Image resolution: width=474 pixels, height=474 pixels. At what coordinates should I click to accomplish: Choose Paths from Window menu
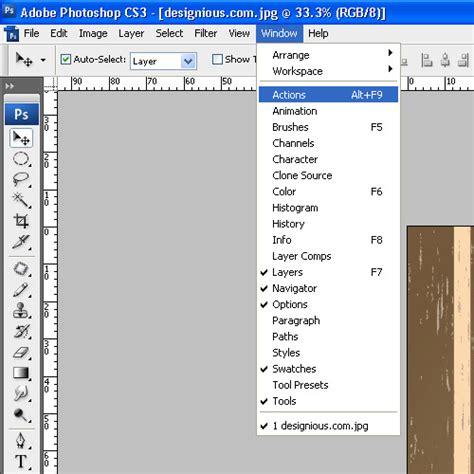(x=328, y=337)
